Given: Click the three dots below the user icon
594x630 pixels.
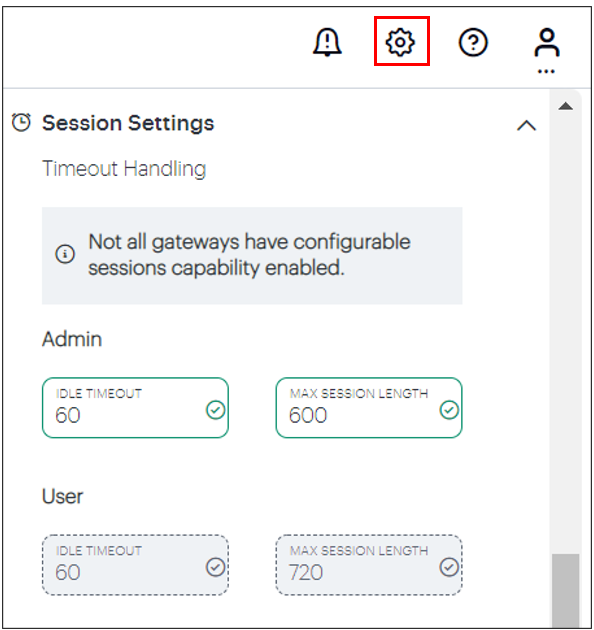Looking at the screenshot, I should click(546, 72).
